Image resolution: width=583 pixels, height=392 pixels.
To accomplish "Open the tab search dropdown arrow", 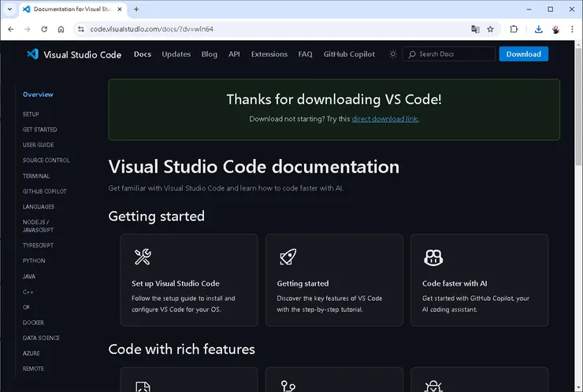I will pyautogui.click(x=9, y=9).
